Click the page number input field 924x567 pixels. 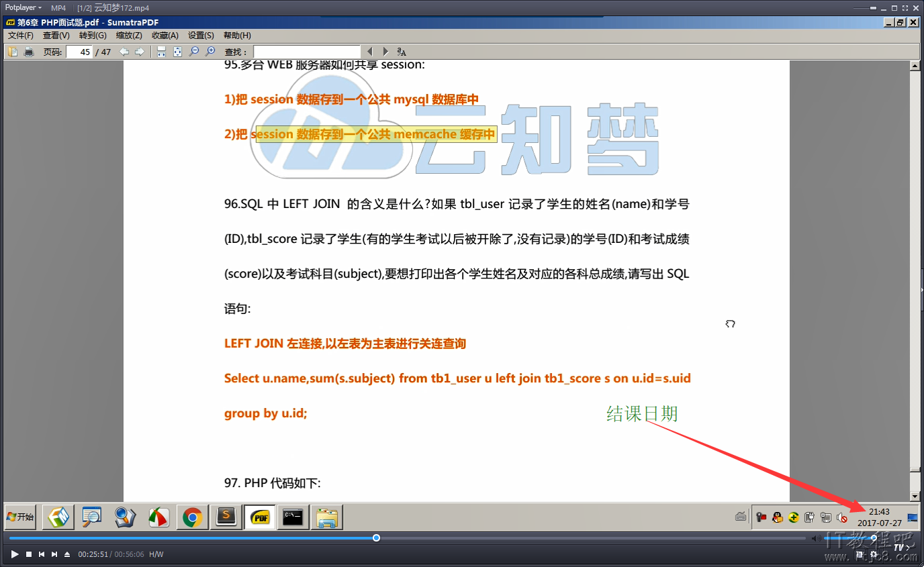point(79,52)
